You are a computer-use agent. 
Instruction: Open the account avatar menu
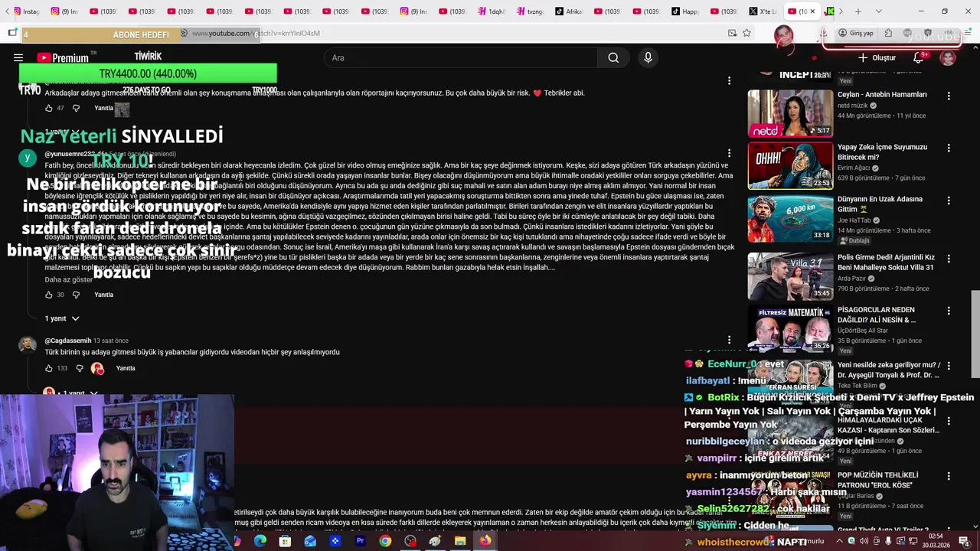coord(948,57)
